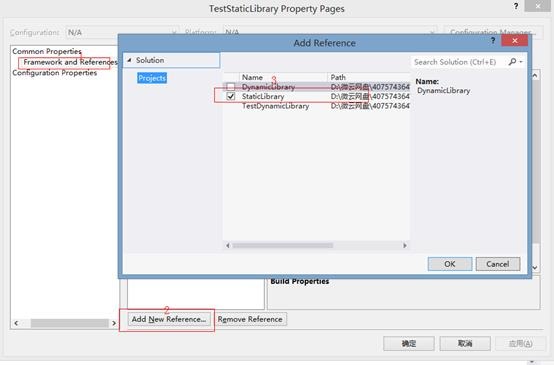Viewport: 554px width, 365px height.
Task: Click OK in Add Reference dialog
Action: tap(450, 264)
